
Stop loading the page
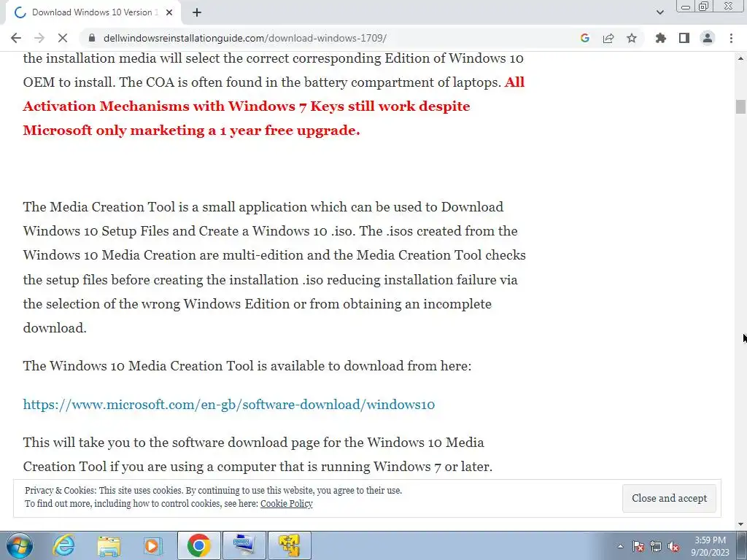click(x=63, y=38)
